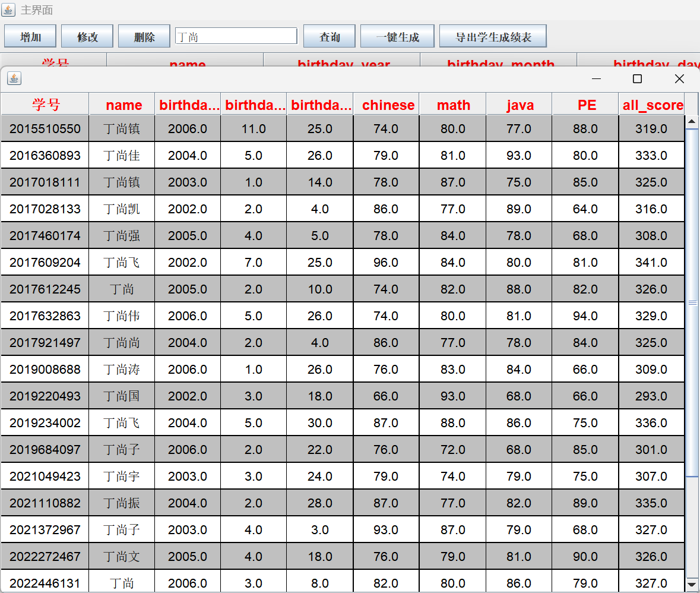Close the results window

click(x=679, y=79)
